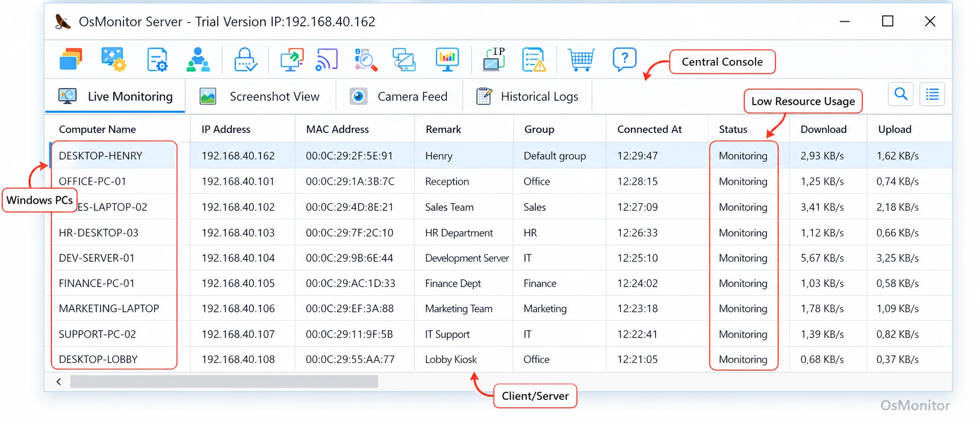The image size is (980, 422).
Task: Open the bar chart statistics monitor icon
Action: coord(447,59)
